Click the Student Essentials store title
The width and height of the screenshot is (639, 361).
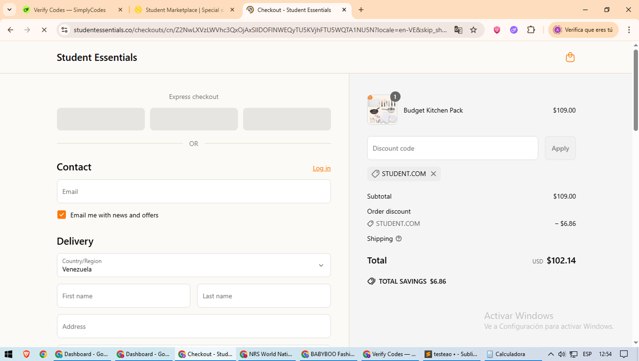97,57
